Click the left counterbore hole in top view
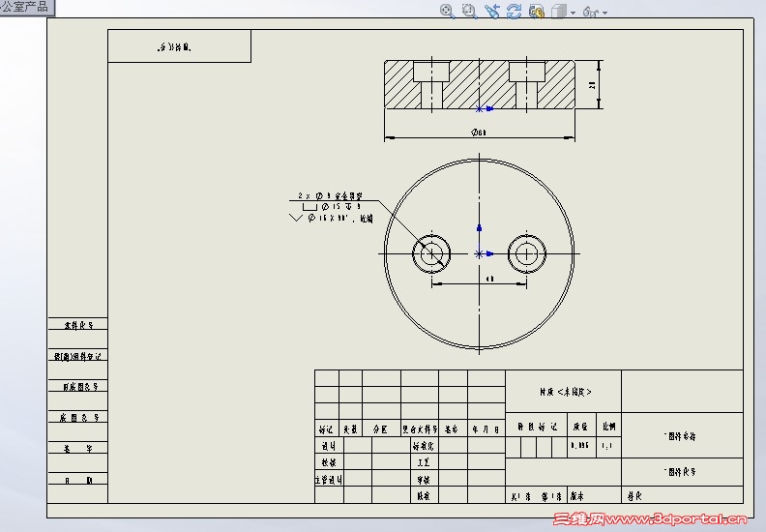 coord(431,253)
